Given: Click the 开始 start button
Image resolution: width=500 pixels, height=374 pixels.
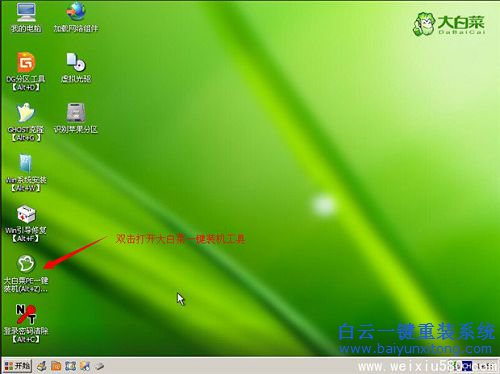Looking at the screenshot, I should (18, 366).
